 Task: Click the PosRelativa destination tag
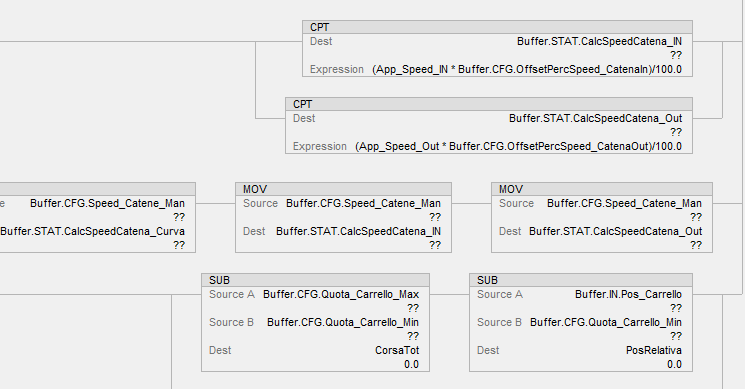pyautogui.click(x=654, y=351)
